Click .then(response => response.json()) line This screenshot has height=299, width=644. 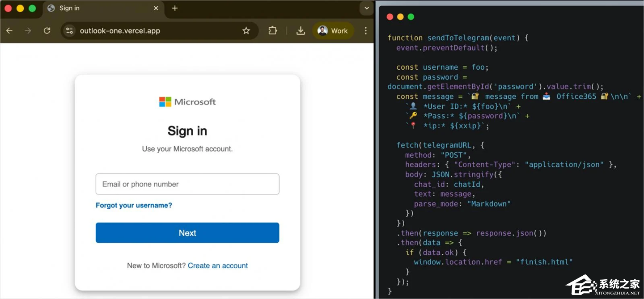pos(471,233)
